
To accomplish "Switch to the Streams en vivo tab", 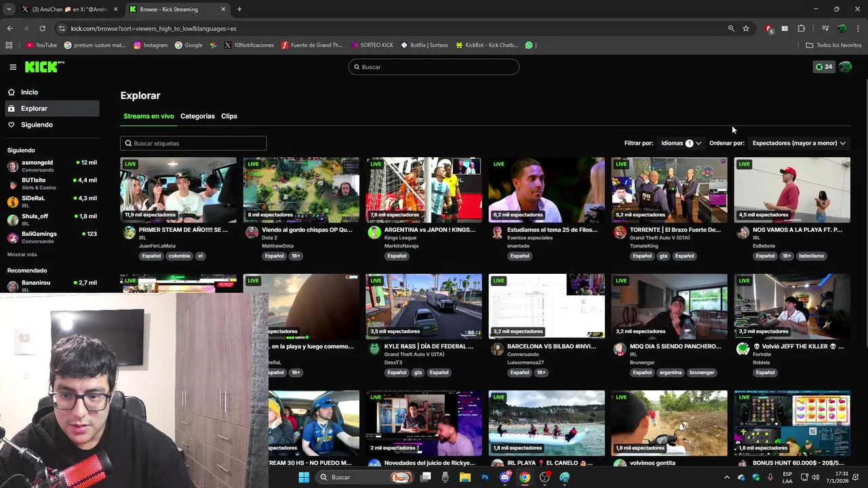I will coord(149,116).
